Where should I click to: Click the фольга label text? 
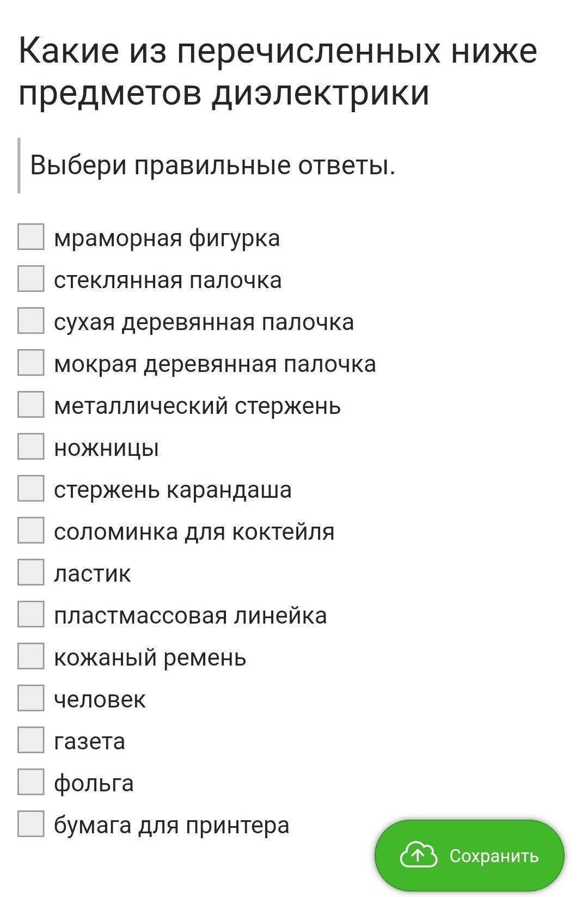point(94,784)
